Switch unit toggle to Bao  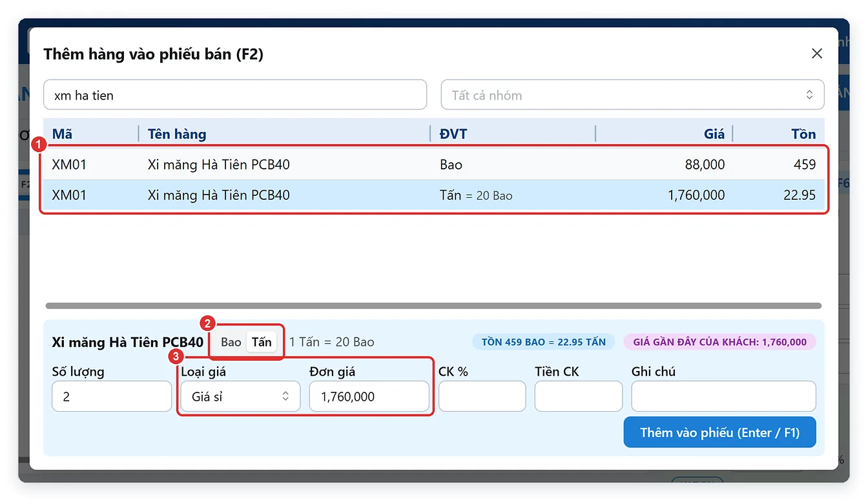click(x=231, y=342)
